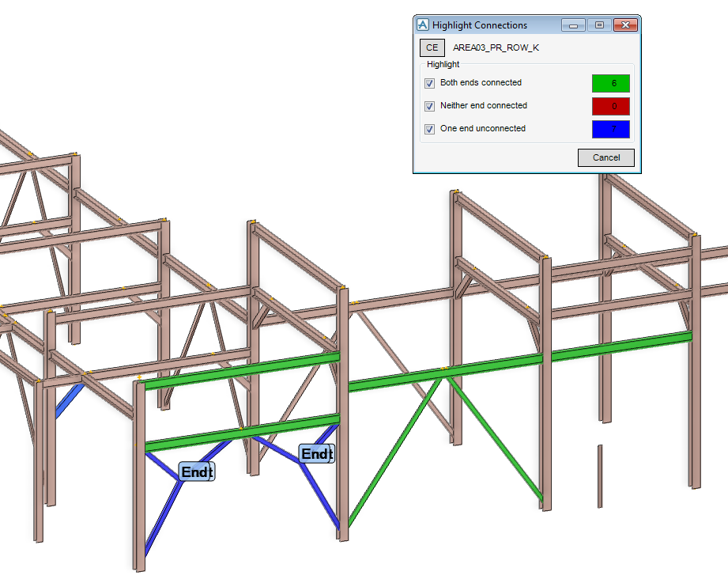Open the blue color swatch showing 7
Viewport: 728px width, 583px height.
click(x=610, y=129)
